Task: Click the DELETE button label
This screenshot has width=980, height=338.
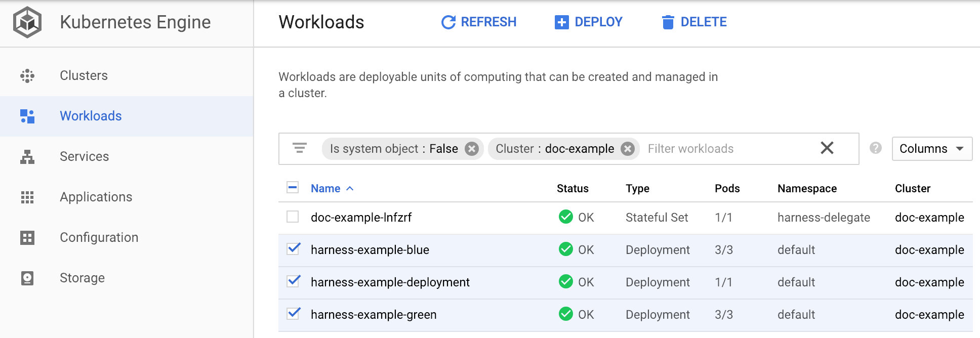Action: pos(704,22)
